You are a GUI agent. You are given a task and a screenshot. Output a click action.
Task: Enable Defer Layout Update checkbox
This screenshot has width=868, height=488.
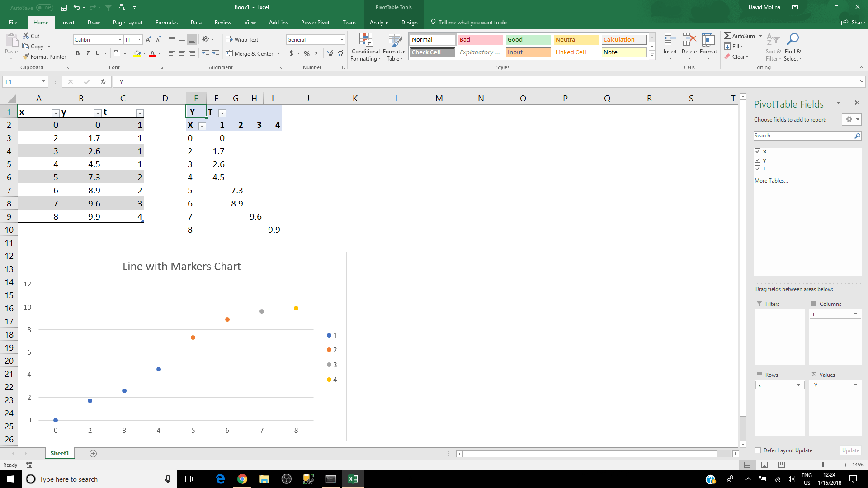point(758,450)
